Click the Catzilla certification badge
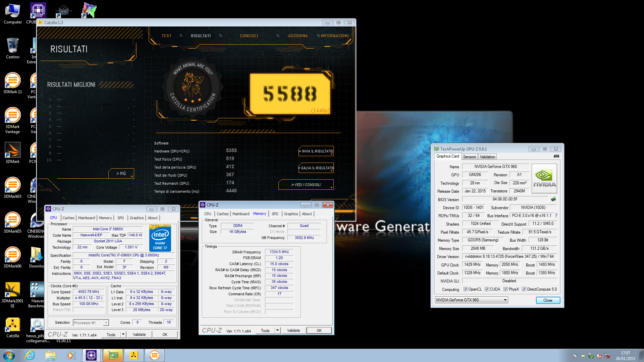This screenshot has width=644, height=362. [x=192, y=88]
